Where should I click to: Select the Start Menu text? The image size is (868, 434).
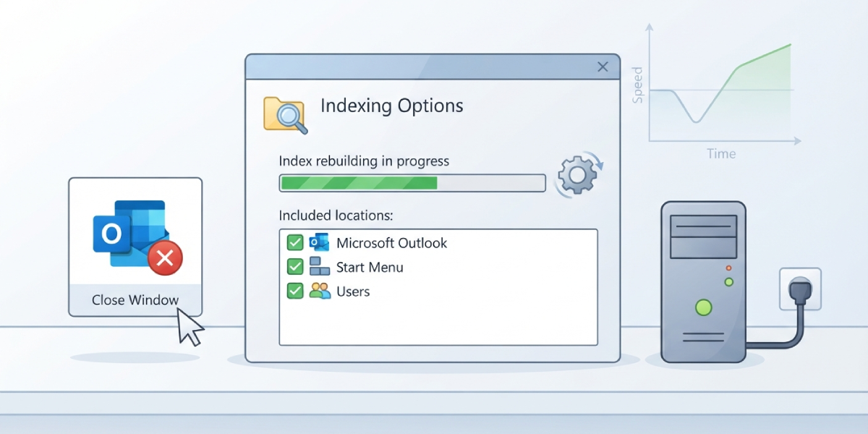tap(370, 268)
